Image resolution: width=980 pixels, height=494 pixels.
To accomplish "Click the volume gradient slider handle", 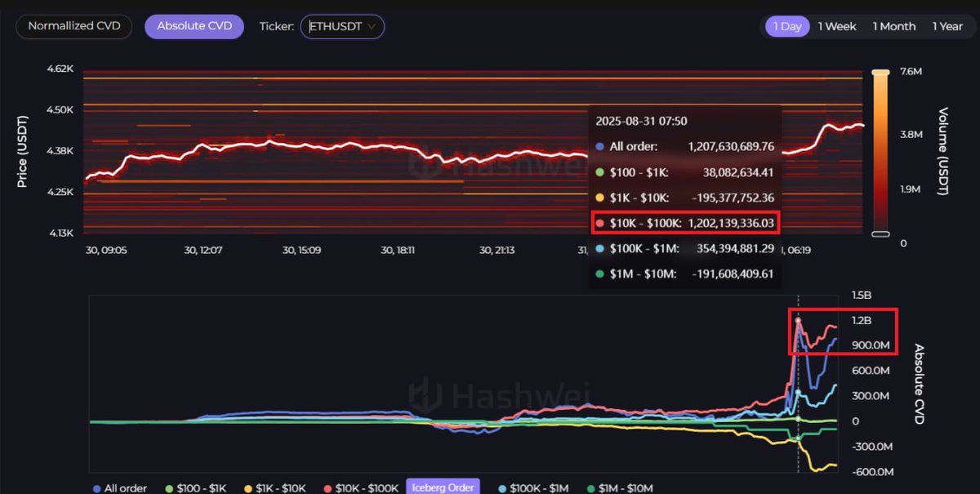I will click(x=880, y=235).
